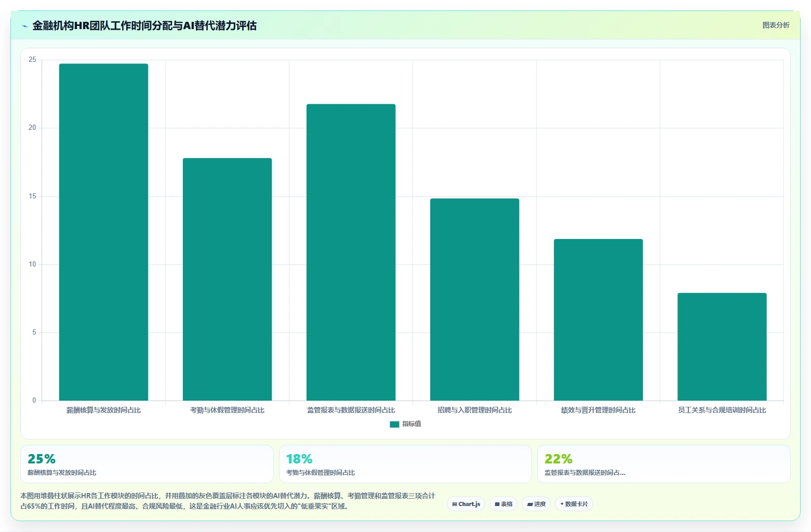This screenshot has height=532, width=811.
Task: Click the y-axis value 5
Action: pos(34,332)
